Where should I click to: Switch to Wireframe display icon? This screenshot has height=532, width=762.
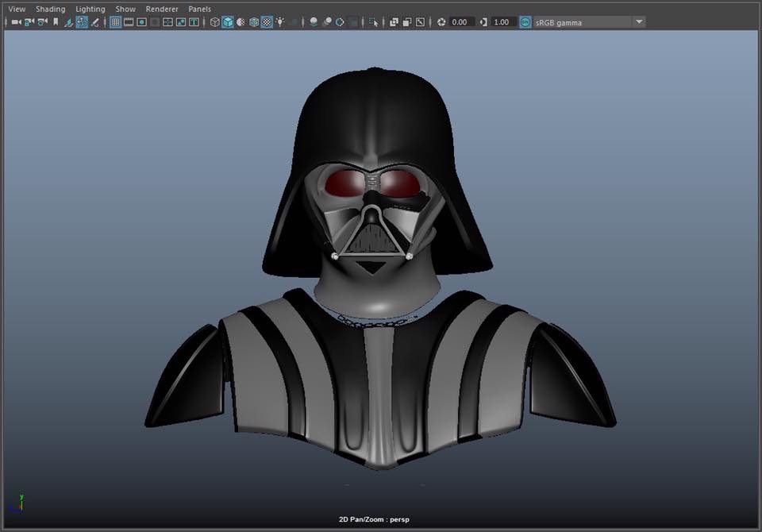coord(215,22)
